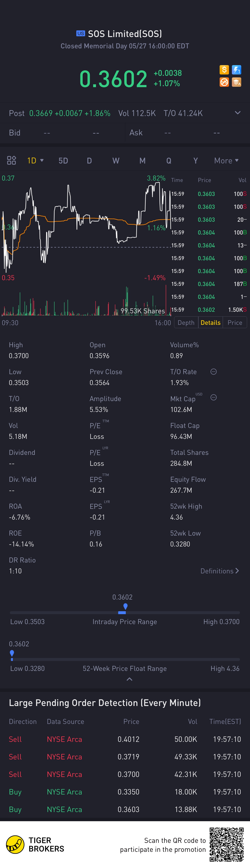Open the chart layout grid icon
The image size is (250, 868).
click(11, 160)
